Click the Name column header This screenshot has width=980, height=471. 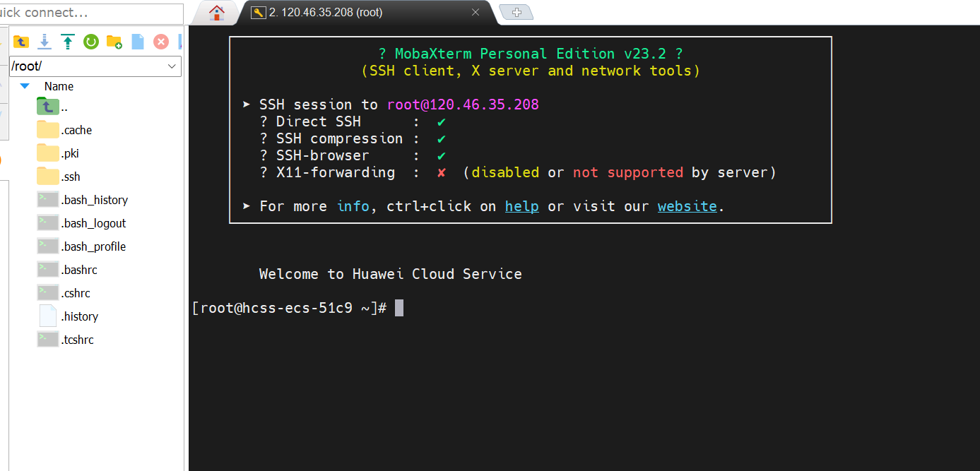click(59, 86)
